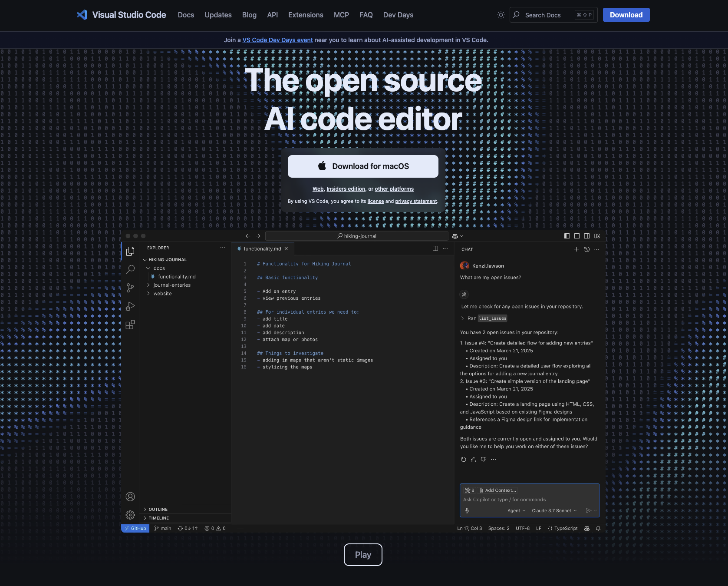Collapse the docs folder in explorer
Image resolution: width=728 pixels, height=586 pixels.
point(148,268)
